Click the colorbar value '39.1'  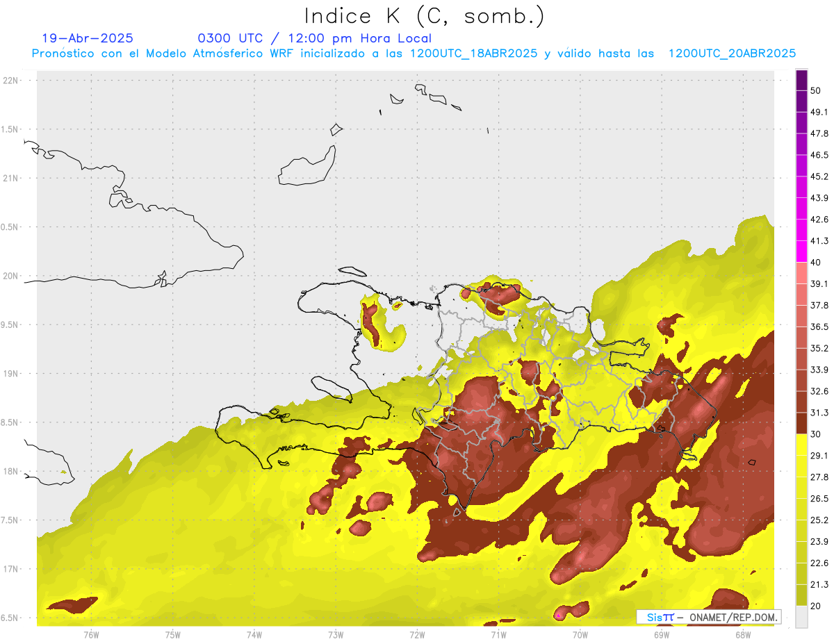coord(819,283)
